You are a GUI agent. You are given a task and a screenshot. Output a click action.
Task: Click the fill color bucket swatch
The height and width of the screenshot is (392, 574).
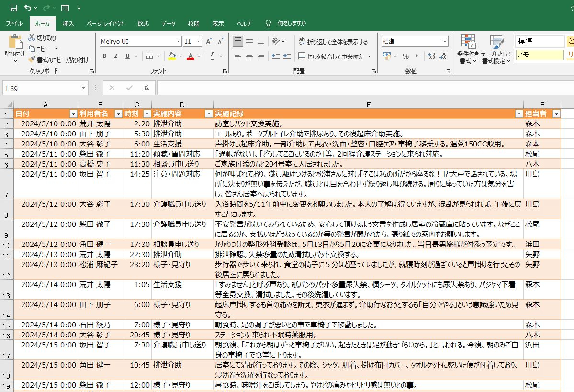coord(172,56)
